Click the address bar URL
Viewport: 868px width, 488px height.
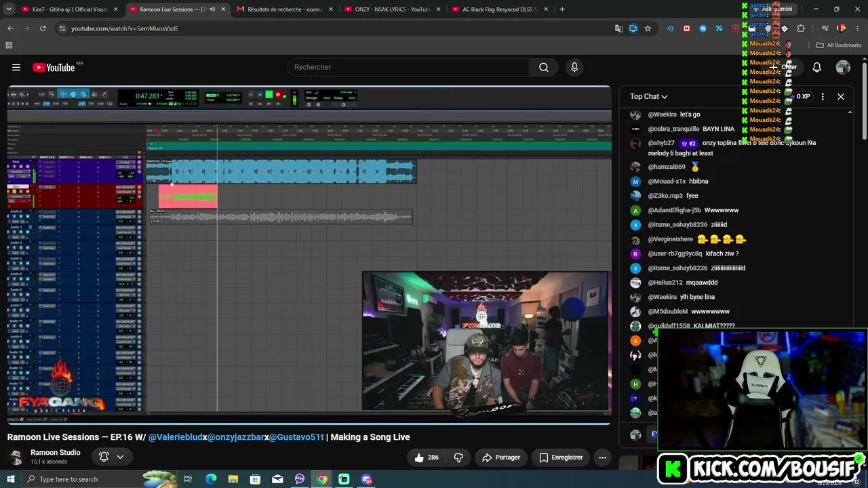coord(125,28)
